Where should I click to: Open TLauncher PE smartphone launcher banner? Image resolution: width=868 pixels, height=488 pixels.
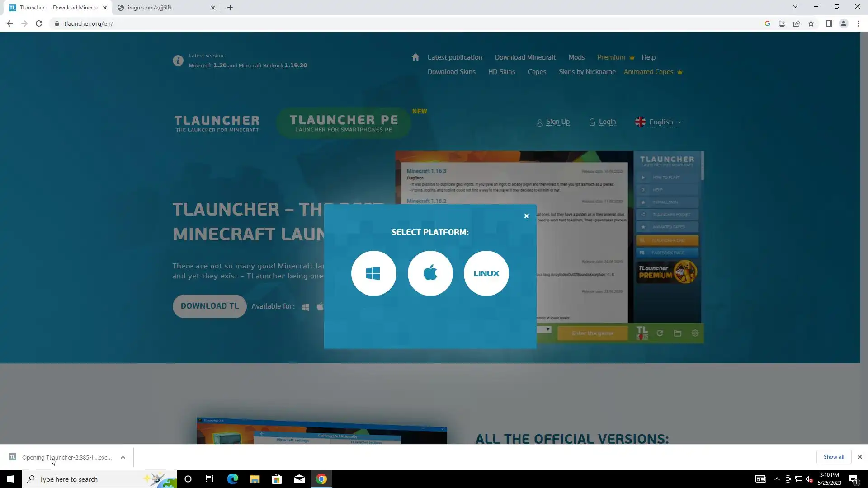point(344,123)
